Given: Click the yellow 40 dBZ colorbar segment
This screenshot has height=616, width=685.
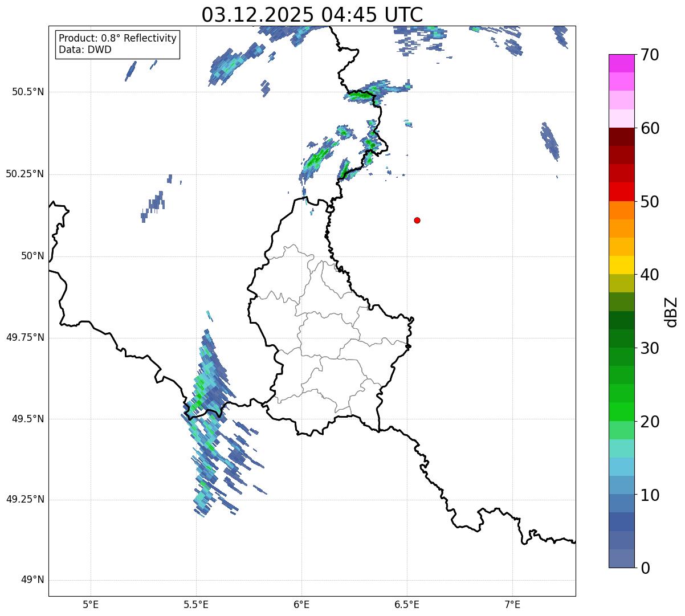Looking at the screenshot, I should pos(622,265).
